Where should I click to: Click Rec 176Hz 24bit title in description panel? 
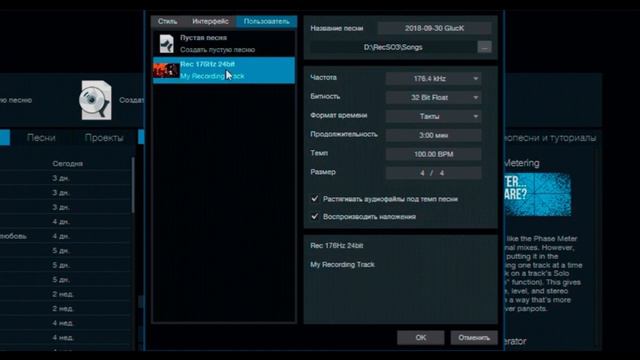tap(337, 246)
